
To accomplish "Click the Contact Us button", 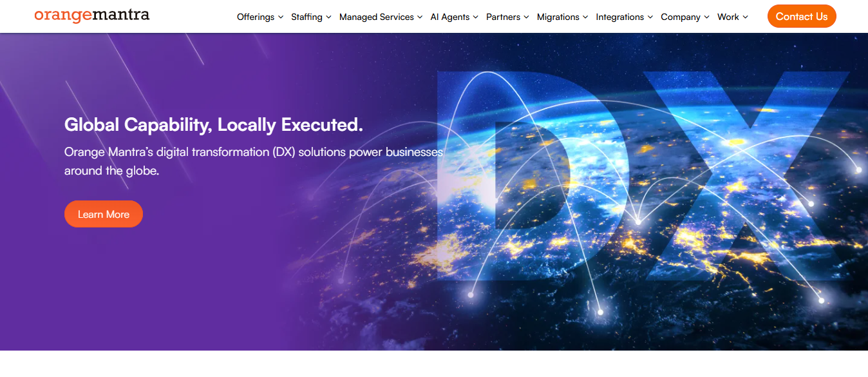I will (x=802, y=17).
